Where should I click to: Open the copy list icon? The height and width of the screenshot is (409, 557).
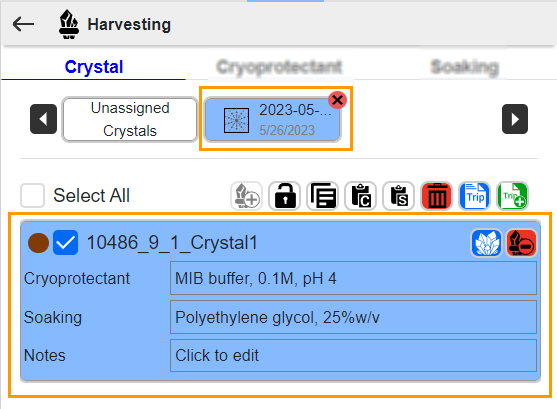[323, 196]
